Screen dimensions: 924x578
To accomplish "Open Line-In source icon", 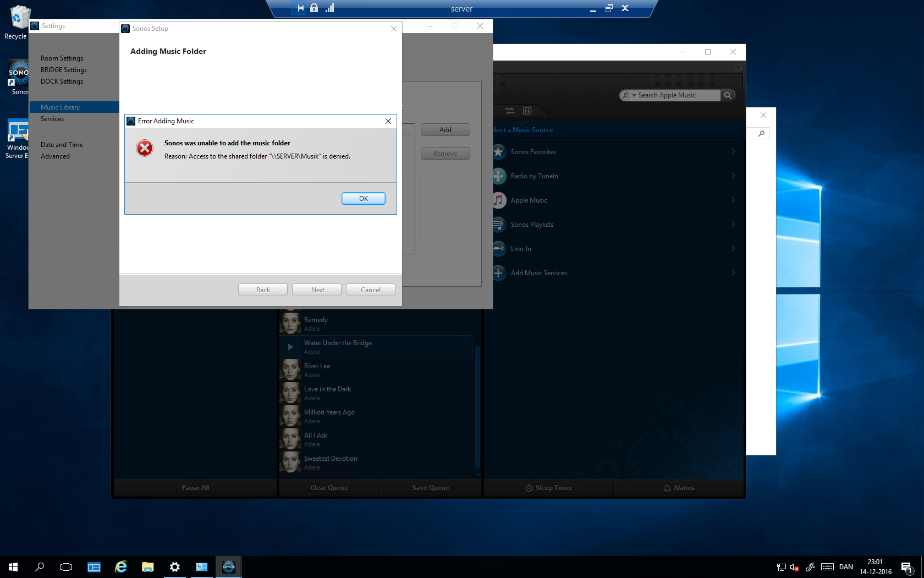I will tap(499, 249).
